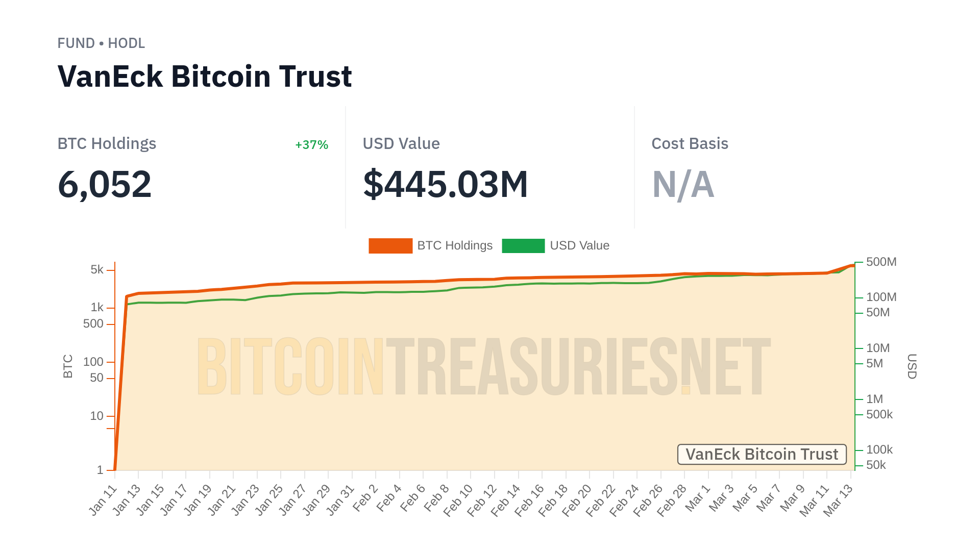Click the Cost Basis heading
The image size is (980, 551).
point(690,144)
